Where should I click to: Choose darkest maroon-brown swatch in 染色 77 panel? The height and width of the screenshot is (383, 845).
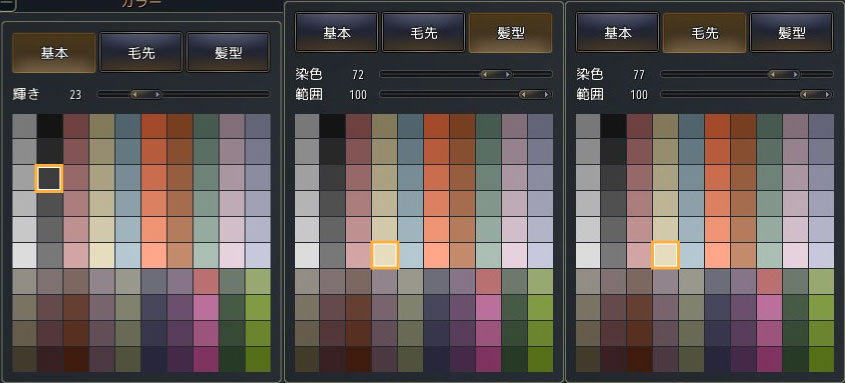640,359
